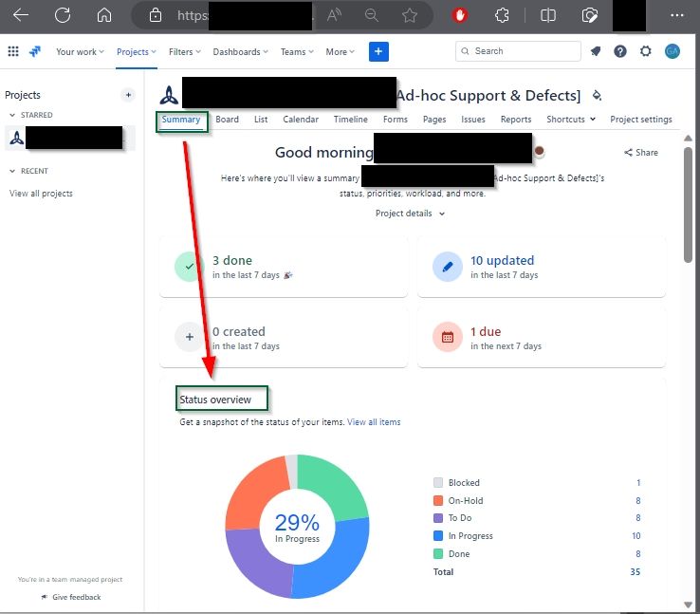Click the Jira logo icon
This screenshot has height=614, width=700.
click(x=35, y=51)
